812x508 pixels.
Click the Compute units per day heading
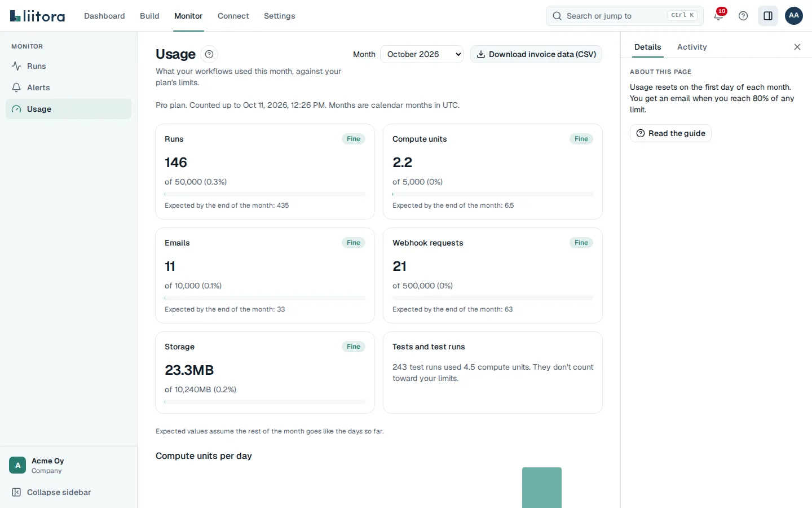[204, 456]
